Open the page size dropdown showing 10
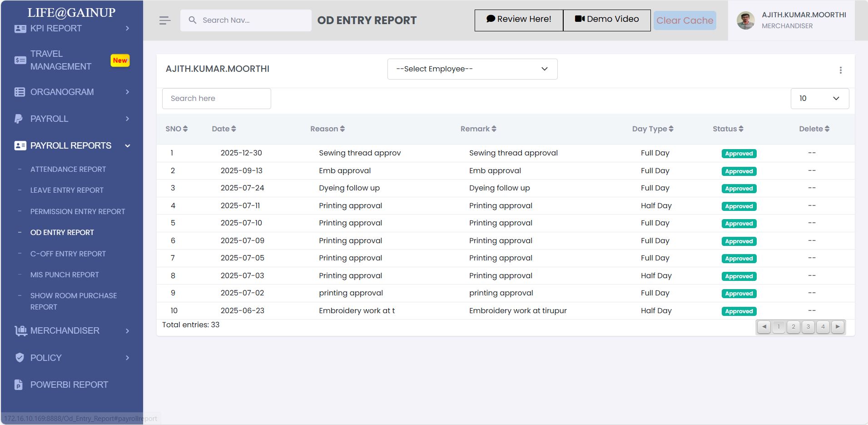The height and width of the screenshot is (425, 868). click(819, 99)
